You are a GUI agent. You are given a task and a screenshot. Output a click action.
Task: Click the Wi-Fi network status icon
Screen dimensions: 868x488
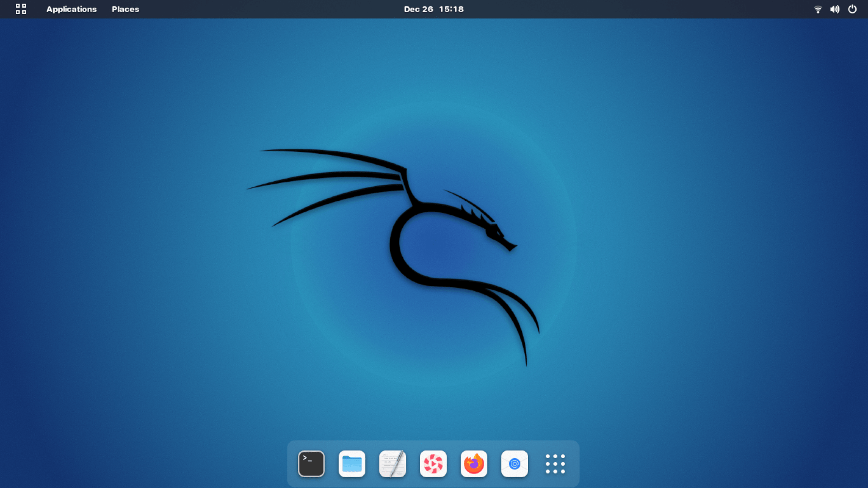pos(818,9)
